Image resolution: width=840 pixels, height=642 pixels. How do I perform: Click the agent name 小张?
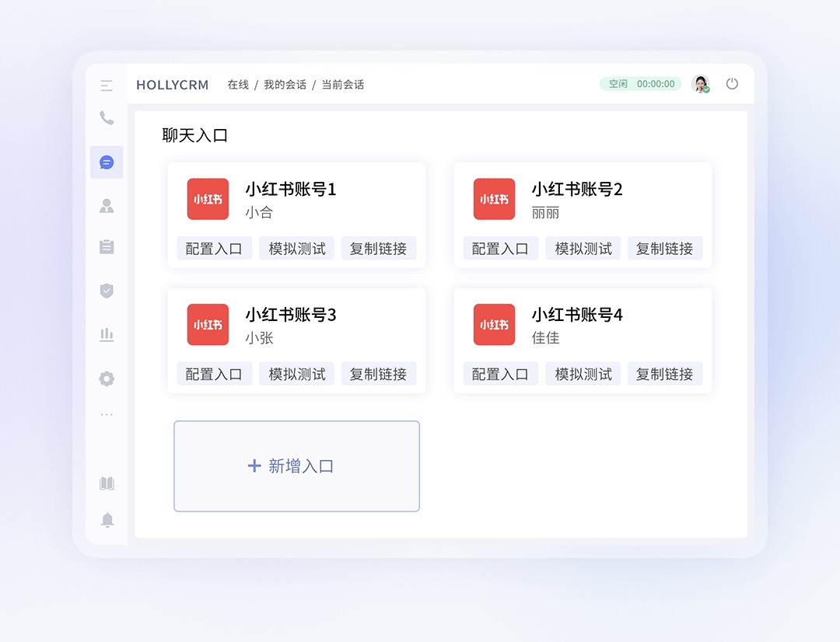pos(259,338)
